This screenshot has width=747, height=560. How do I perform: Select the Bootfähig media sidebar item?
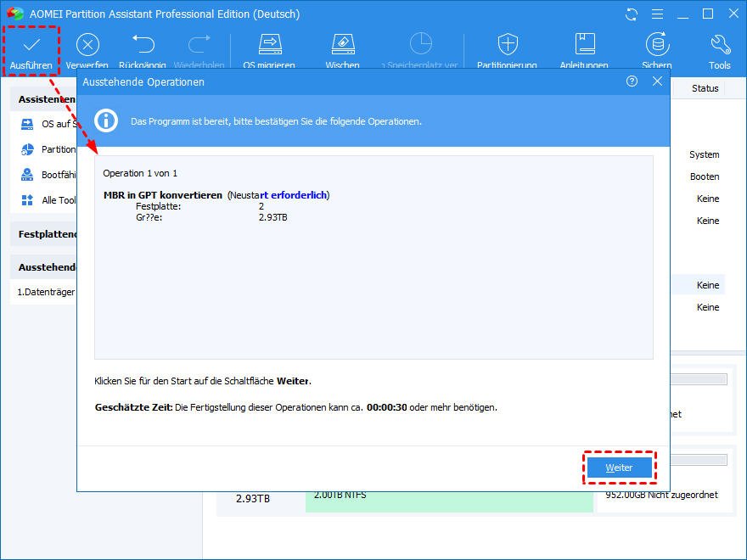(48, 175)
